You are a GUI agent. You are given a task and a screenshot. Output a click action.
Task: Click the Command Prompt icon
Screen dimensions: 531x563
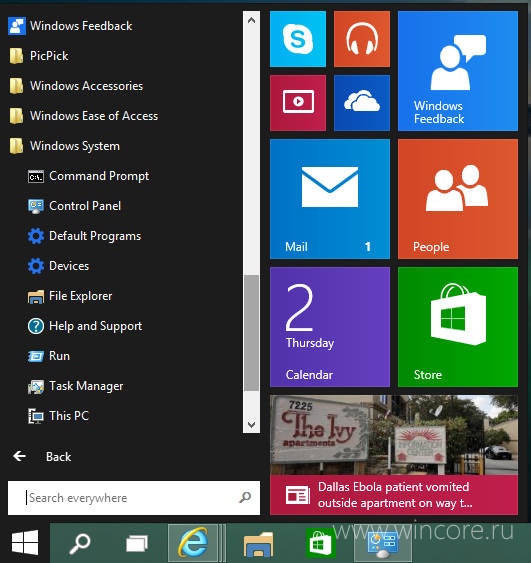pos(36,177)
